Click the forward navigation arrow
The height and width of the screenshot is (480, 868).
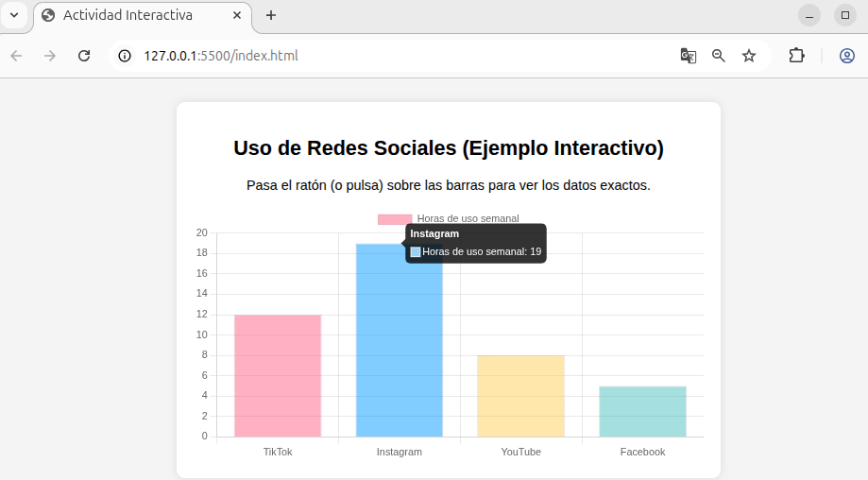pyautogui.click(x=50, y=56)
